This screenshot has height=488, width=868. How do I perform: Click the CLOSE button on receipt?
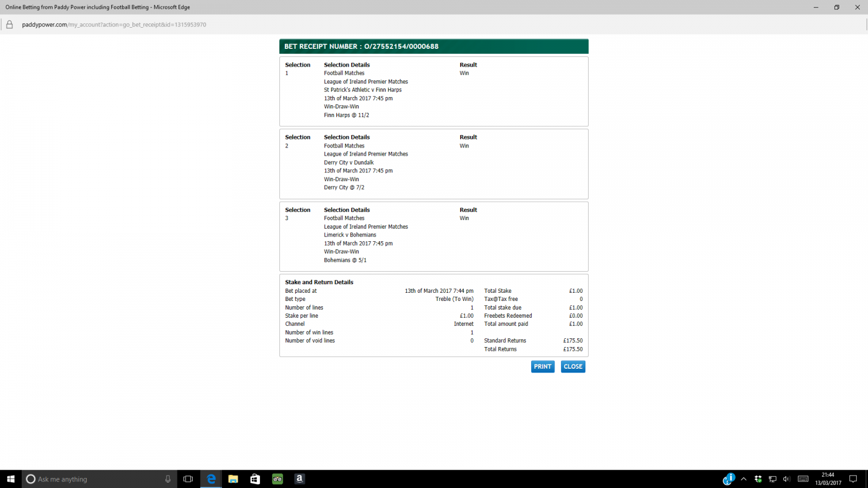(573, 367)
